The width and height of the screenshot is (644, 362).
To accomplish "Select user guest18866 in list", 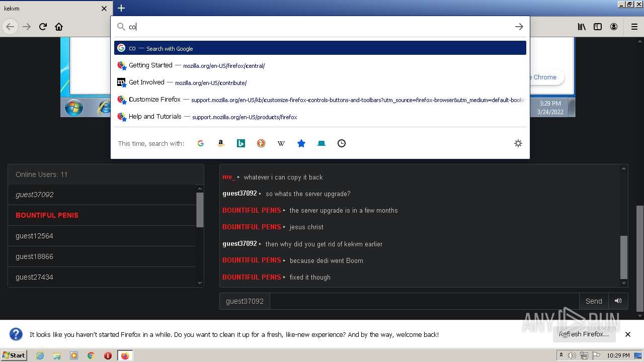I will (x=102, y=256).
